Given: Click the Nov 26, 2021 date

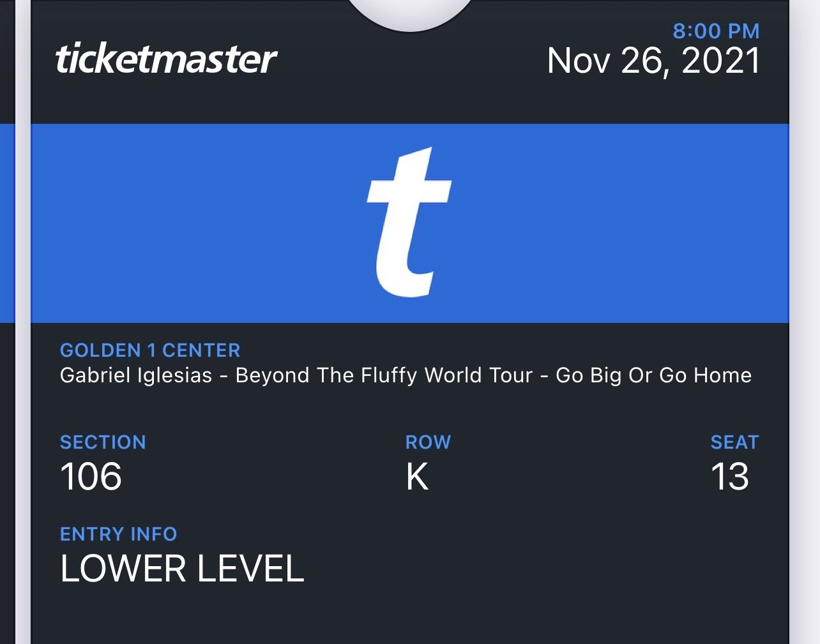Looking at the screenshot, I should [x=653, y=61].
